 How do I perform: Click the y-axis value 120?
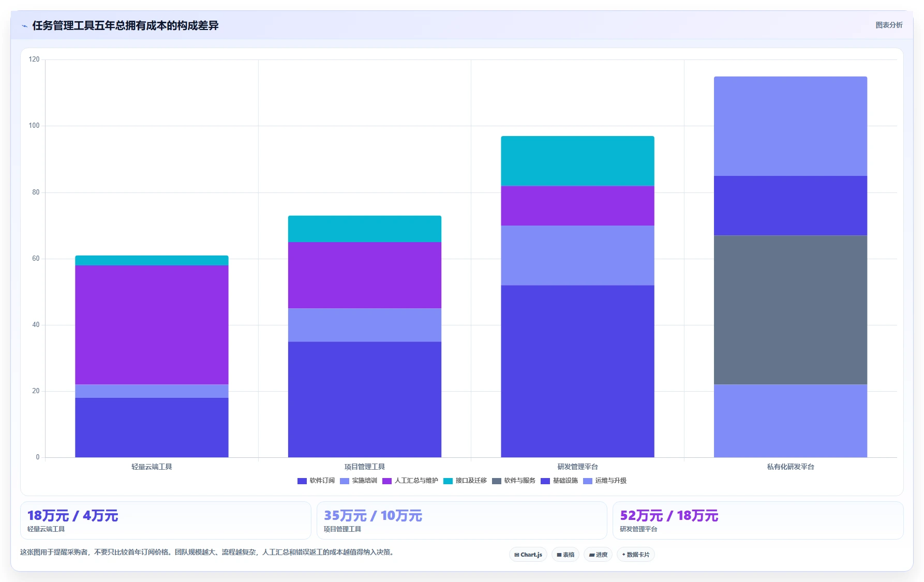(34, 59)
